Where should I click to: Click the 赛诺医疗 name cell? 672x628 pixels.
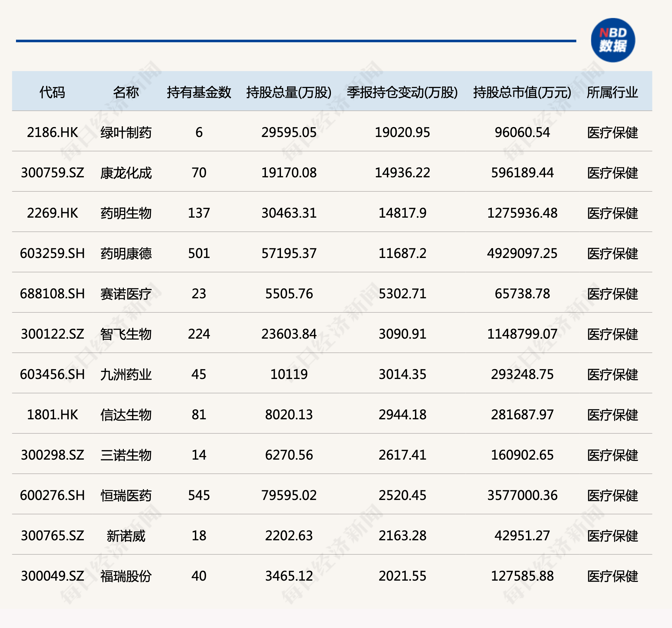(x=126, y=294)
